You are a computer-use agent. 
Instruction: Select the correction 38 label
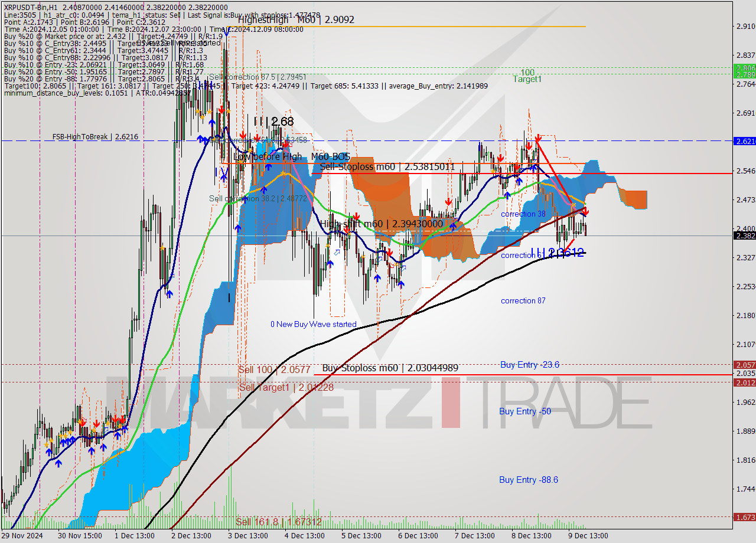[523, 214]
